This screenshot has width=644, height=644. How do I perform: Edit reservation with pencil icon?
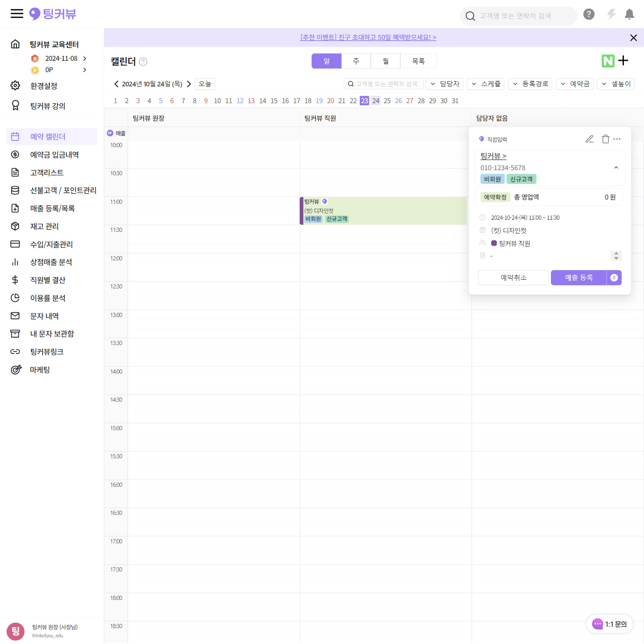589,139
